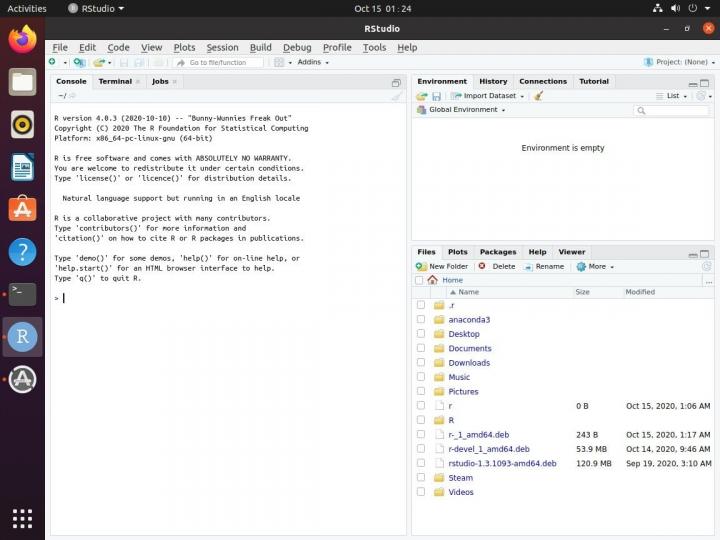This screenshot has width=720, height=540.
Task: Clear the console with the broom icon
Action: point(397,96)
